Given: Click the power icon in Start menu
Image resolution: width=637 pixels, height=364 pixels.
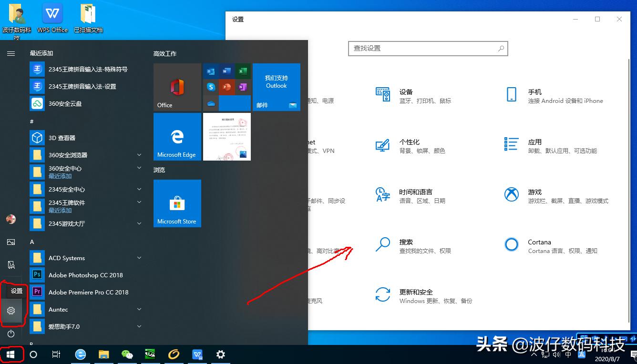Looking at the screenshot, I should (x=11, y=334).
